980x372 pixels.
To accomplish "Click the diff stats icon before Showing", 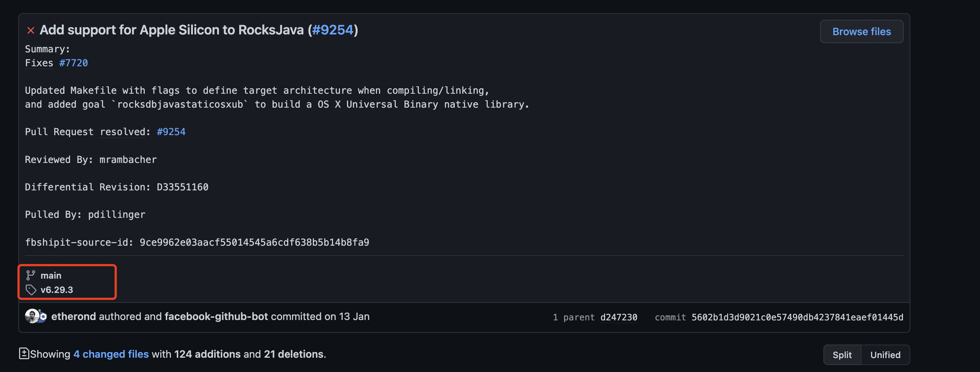I will click(x=24, y=353).
